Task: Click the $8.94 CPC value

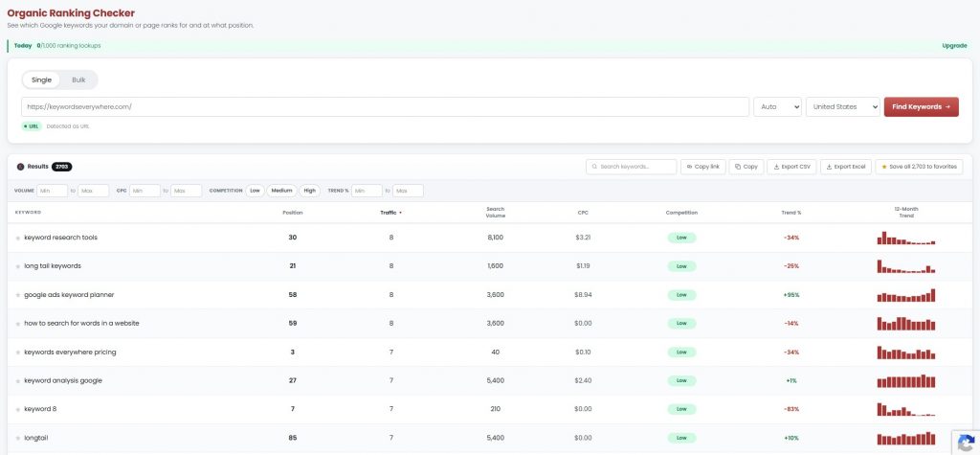Action: click(583, 295)
